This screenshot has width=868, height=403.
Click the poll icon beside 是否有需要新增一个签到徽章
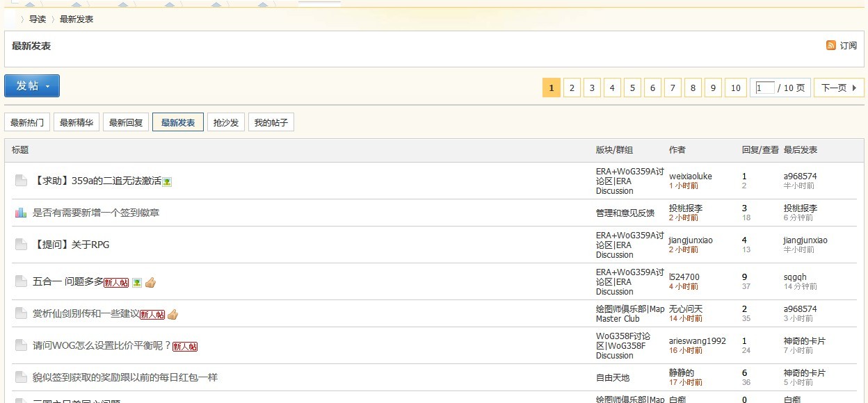click(21, 213)
